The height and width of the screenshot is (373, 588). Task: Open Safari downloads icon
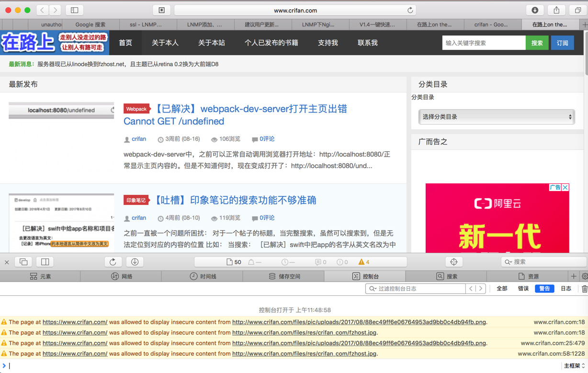click(x=535, y=10)
